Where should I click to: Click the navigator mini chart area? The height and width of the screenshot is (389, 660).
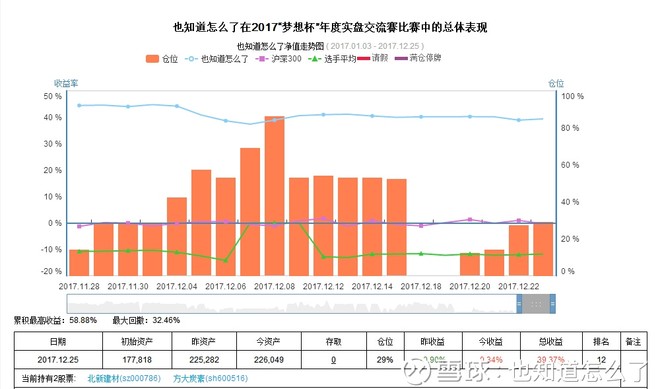point(292,304)
